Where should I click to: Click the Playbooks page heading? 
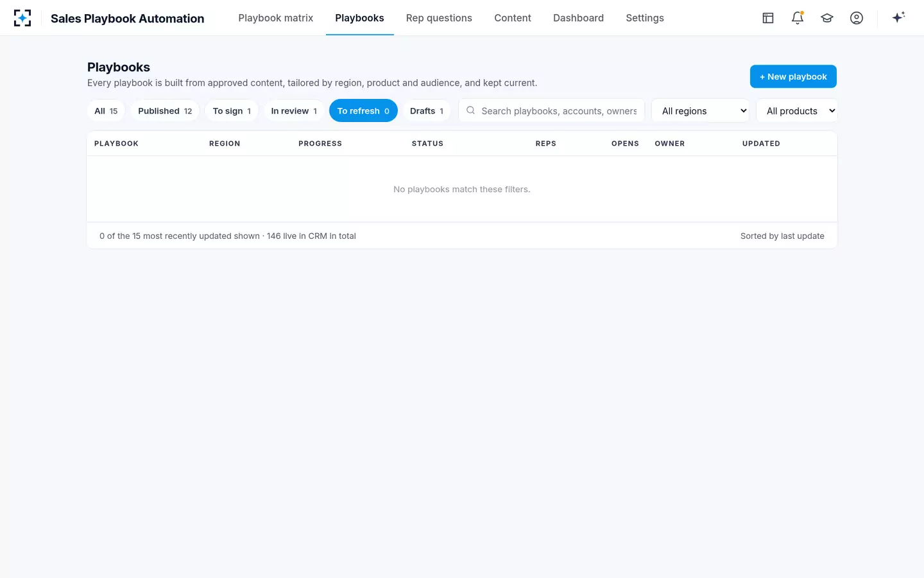119,67
